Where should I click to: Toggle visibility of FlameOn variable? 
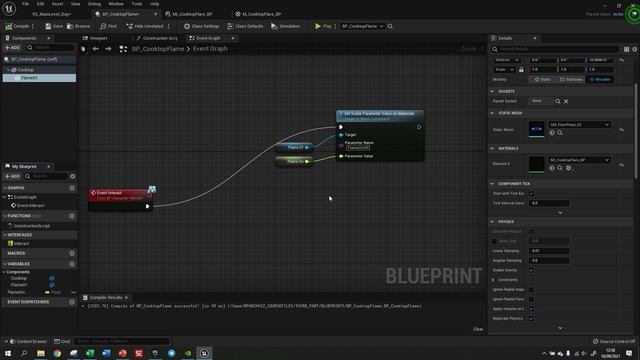point(73,292)
